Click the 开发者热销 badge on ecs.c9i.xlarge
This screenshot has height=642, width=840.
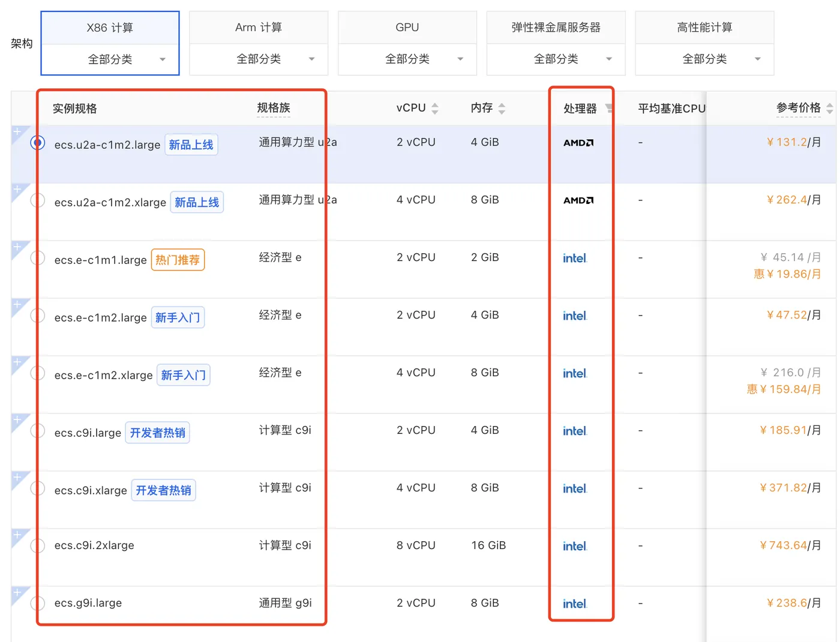[163, 490]
